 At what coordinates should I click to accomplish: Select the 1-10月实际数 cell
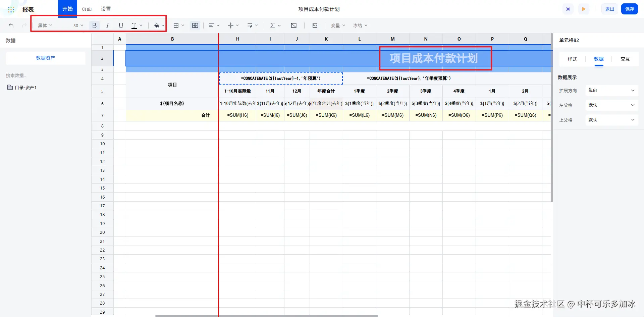(237, 91)
